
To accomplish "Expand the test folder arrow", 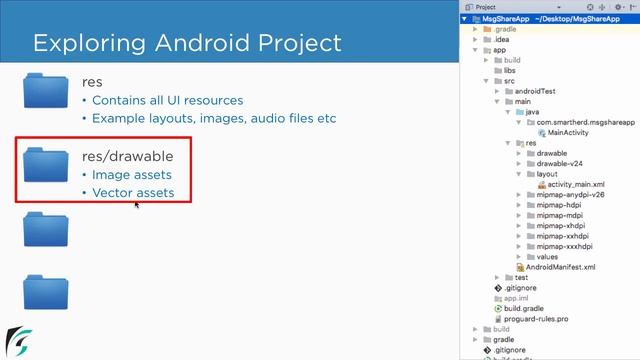I will pos(497,278).
